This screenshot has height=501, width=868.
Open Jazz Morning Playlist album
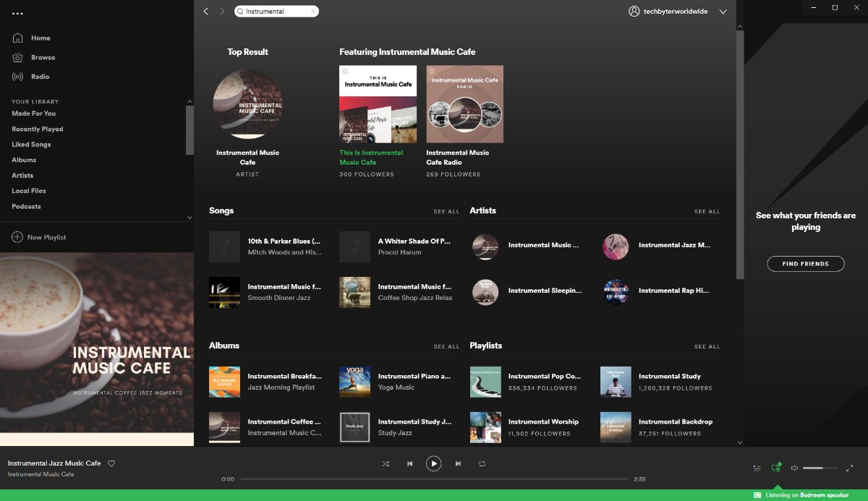coord(265,382)
